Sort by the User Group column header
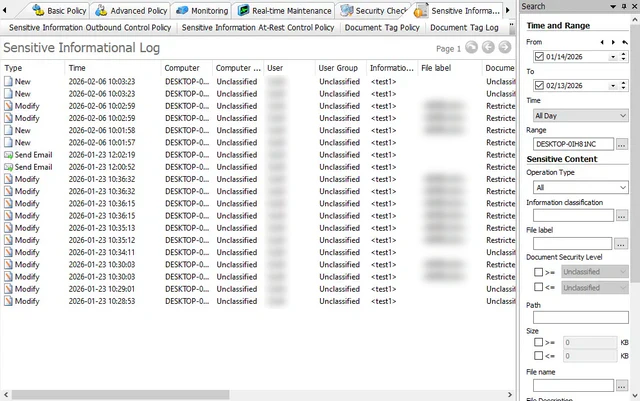 pos(341,68)
